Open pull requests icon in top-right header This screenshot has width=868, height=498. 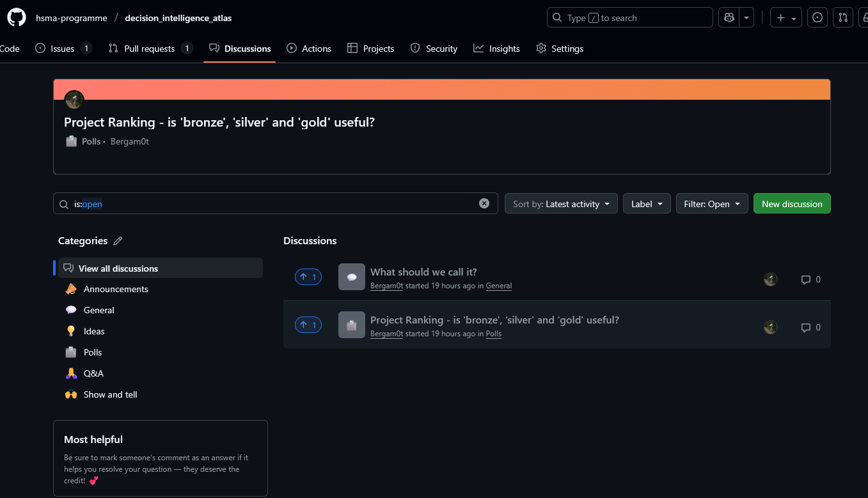843,18
